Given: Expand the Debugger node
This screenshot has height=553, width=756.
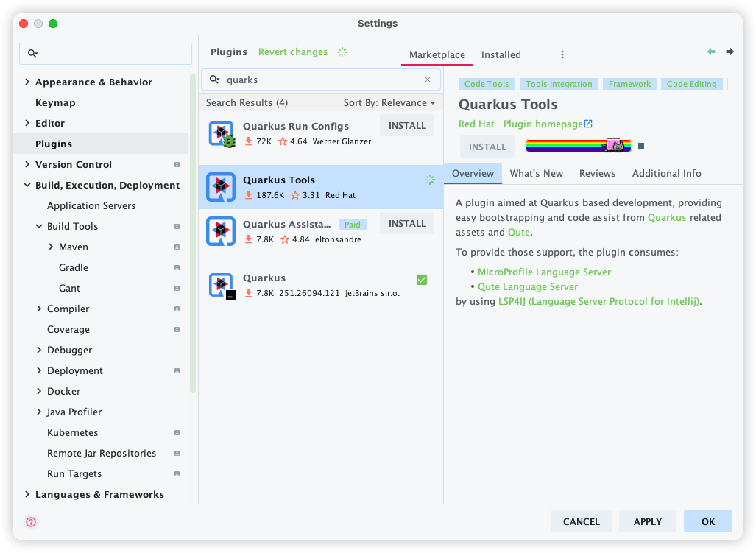Looking at the screenshot, I should click(x=39, y=350).
